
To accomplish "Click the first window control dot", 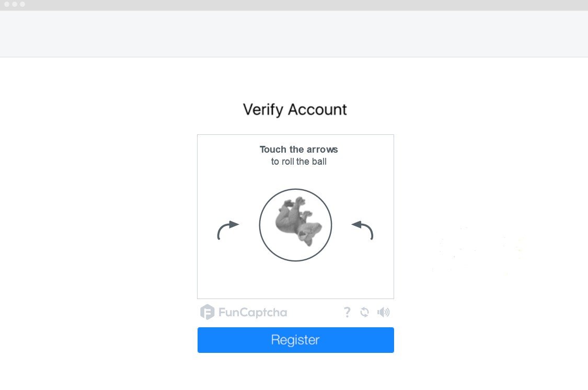I will tap(7, 4).
